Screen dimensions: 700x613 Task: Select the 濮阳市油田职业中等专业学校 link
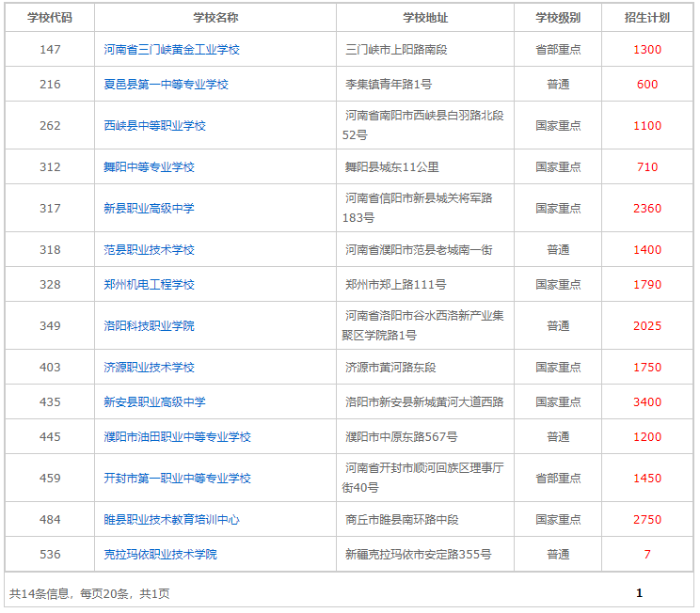177,437
